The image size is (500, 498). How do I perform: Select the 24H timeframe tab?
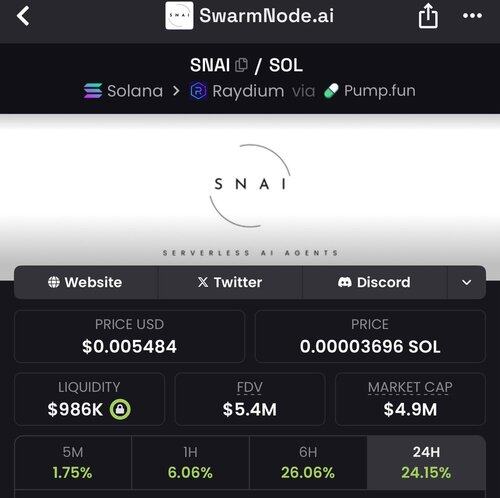pos(426,462)
